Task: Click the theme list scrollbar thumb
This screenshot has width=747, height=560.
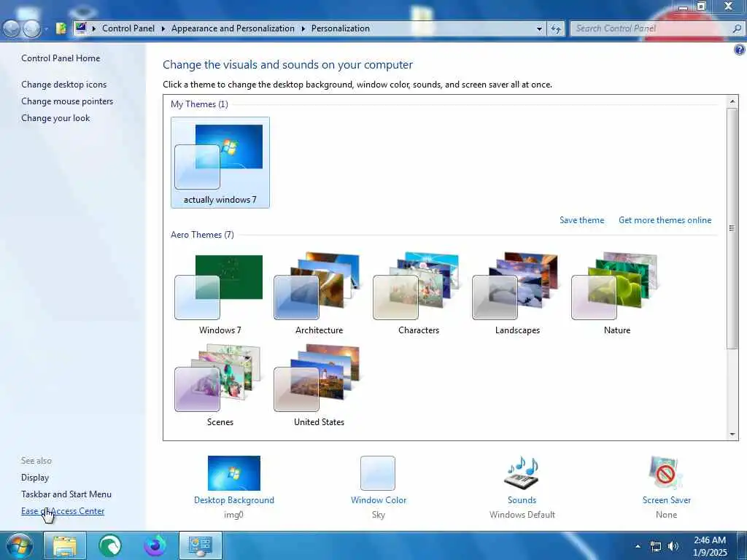Action: 732,228
